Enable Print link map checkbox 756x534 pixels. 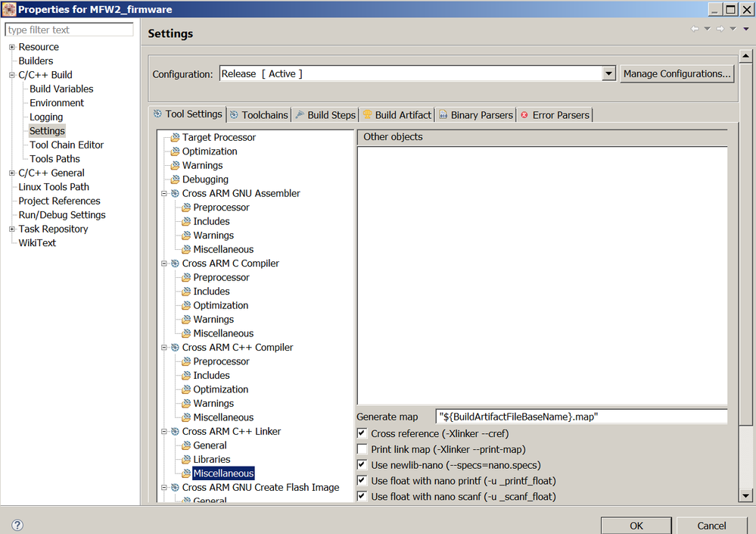click(362, 449)
